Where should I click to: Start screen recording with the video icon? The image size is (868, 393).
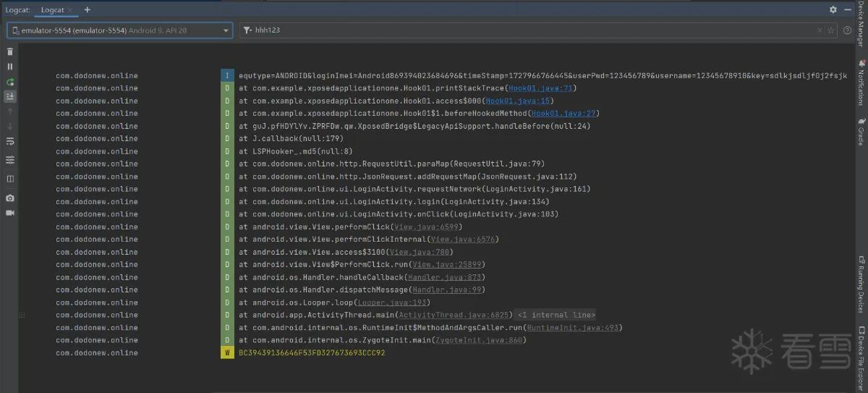point(10,213)
